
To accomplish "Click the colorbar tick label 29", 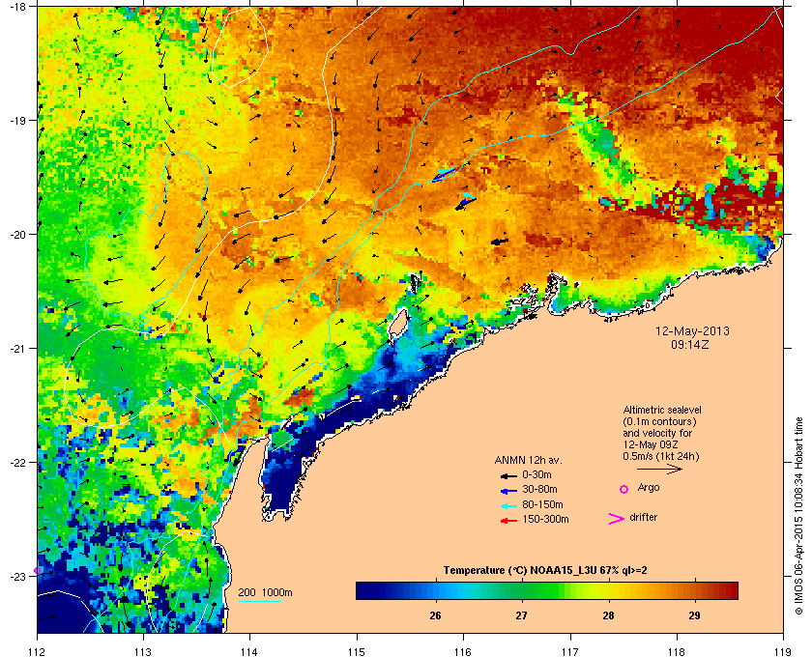I will (694, 615).
